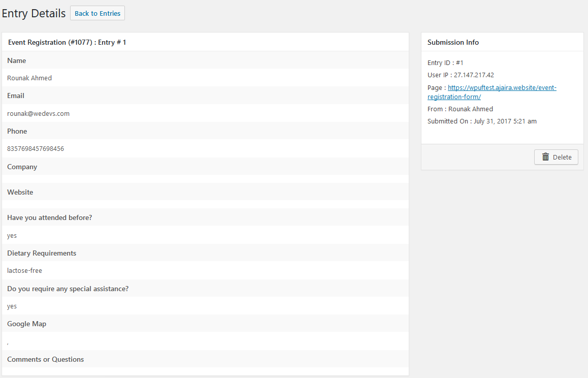
Task: Select User IP 27.147.217.42
Action: (461, 75)
